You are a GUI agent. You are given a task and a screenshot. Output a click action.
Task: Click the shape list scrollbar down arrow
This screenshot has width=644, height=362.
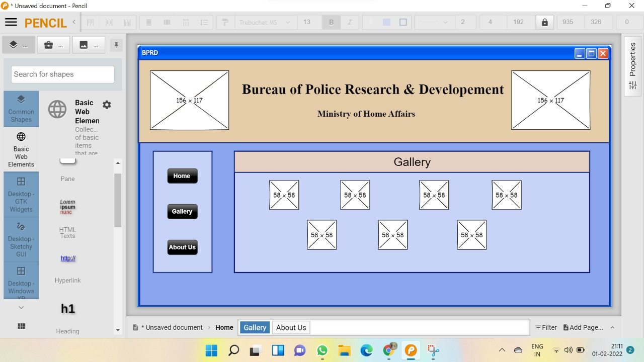click(x=118, y=330)
